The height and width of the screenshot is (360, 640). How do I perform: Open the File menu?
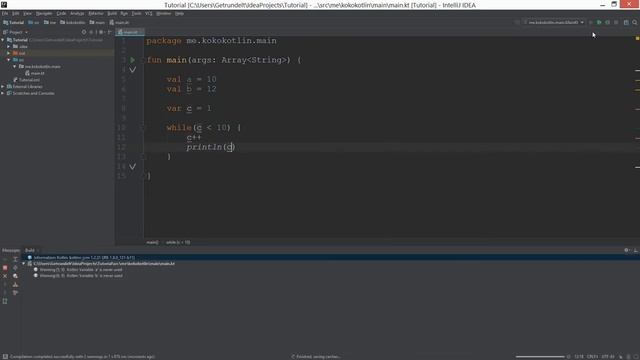point(5,13)
